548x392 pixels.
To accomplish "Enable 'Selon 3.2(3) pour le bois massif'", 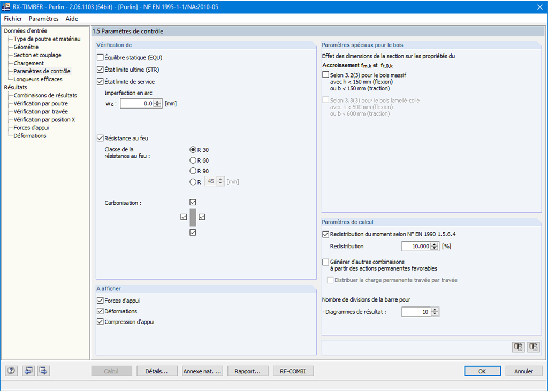I will (324, 75).
